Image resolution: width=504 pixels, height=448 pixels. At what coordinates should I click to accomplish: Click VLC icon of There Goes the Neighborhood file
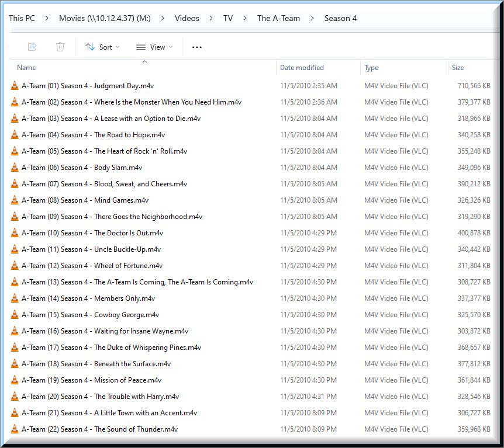tap(15, 217)
